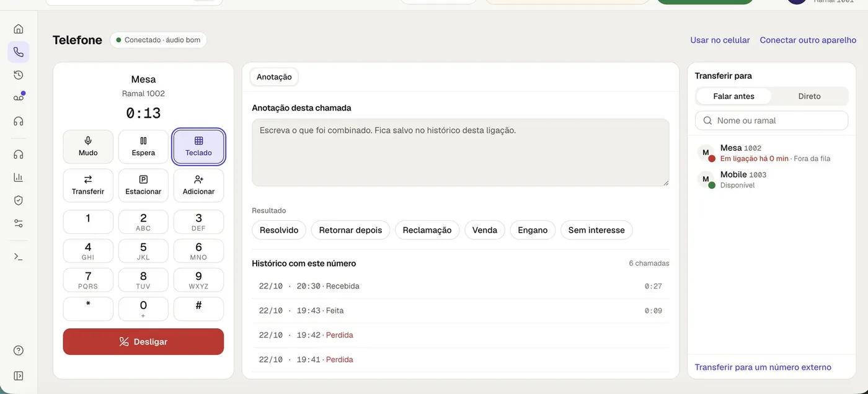Switch to Direto transfer mode
The height and width of the screenshot is (394, 868).
pos(809,96)
